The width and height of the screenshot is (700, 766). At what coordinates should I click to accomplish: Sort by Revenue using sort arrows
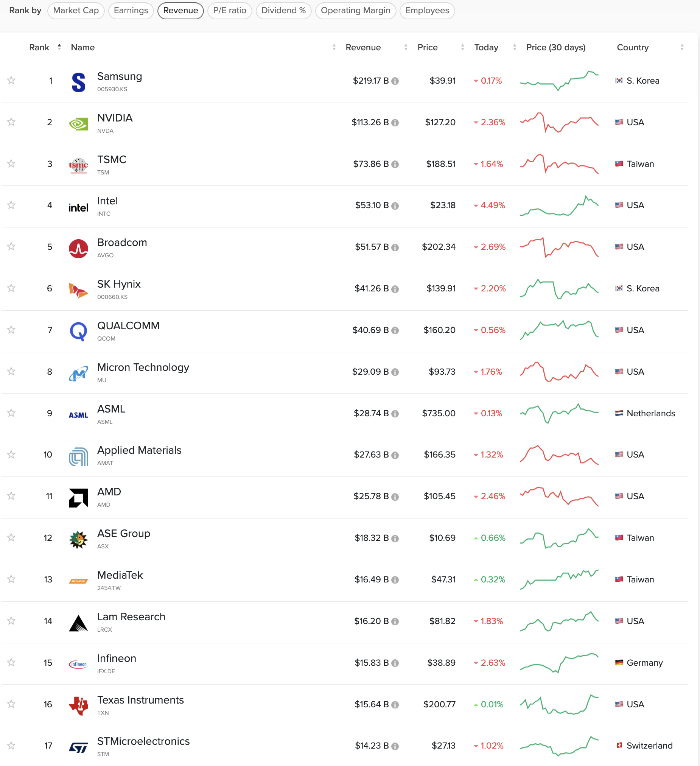[x=406, y=47]
